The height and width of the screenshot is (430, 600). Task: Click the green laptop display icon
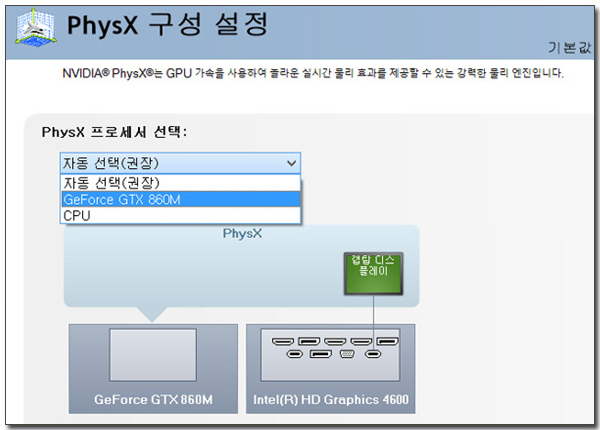tap(373, 274)
